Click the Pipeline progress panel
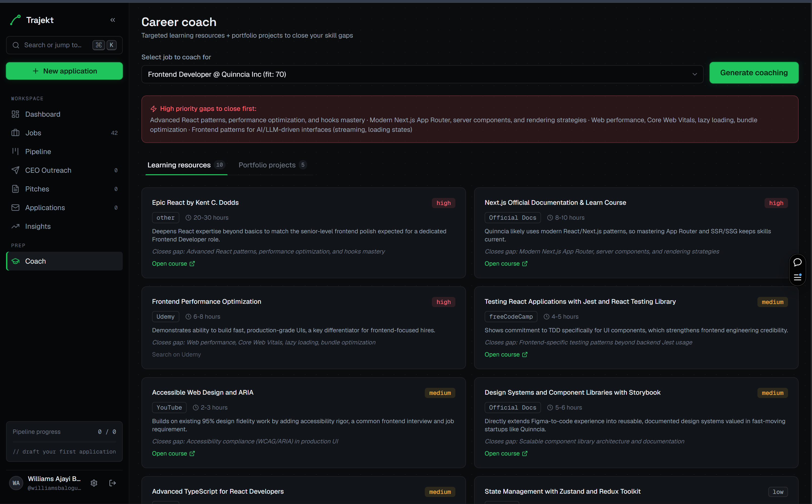Viewport: 812px width, 504px height. click(x=64, y=441)
